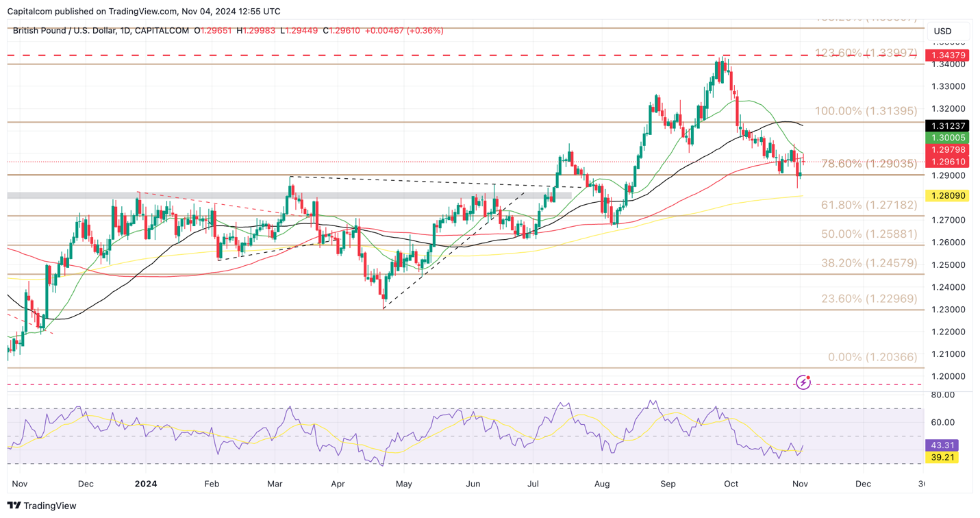Screen dimensions: 980x518
Task: Click the TradingView logo at bottom left
Action: pyautogui.click(x=42, y=506)
